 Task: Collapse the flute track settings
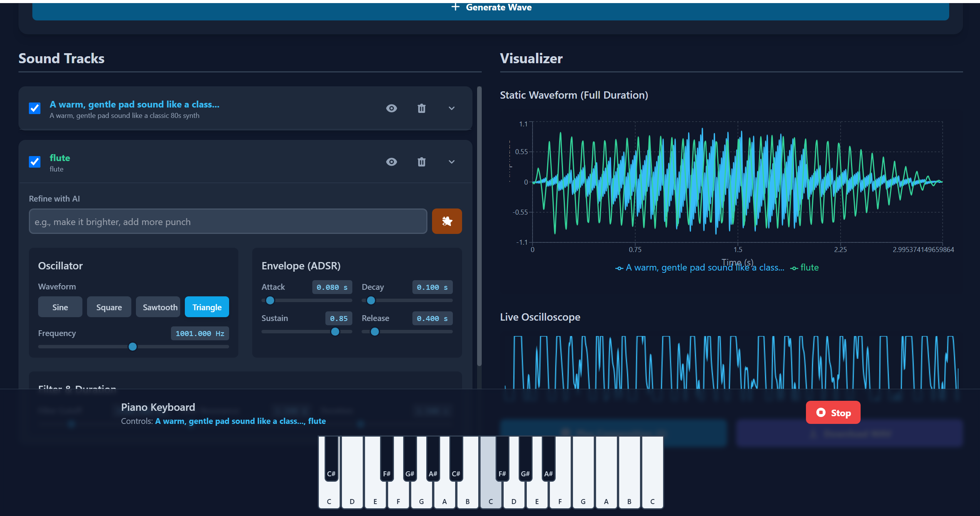[452, 162]
